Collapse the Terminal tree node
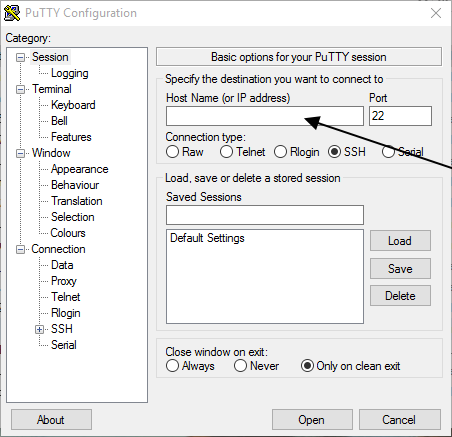The width and height of the screenshot is (452, 437). tap(20, 89)
